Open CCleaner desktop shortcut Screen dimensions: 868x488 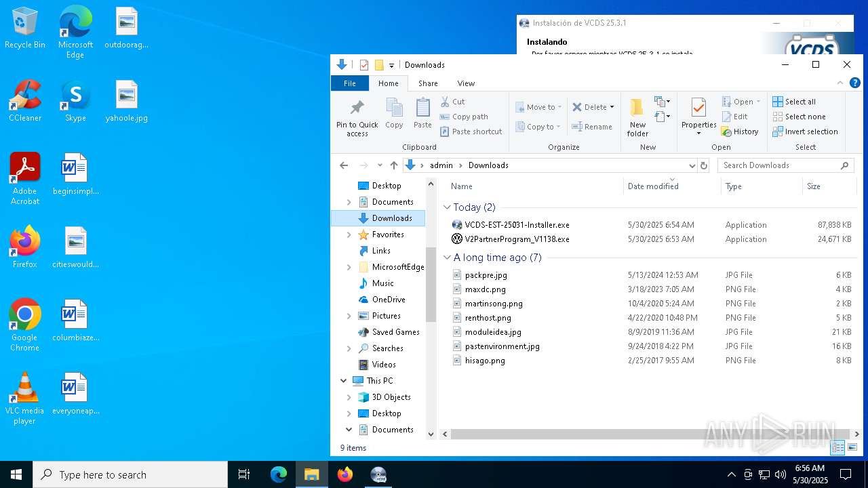(25, 101)
